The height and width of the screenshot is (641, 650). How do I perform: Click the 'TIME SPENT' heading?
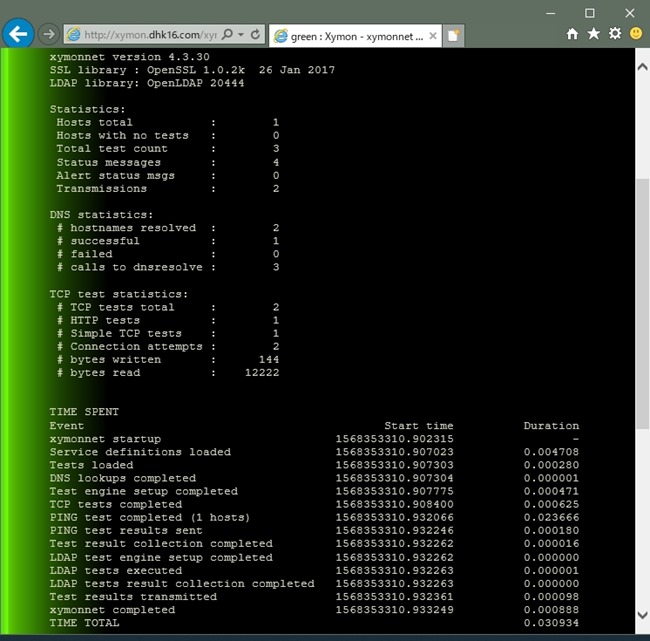(x=84, y=412)
